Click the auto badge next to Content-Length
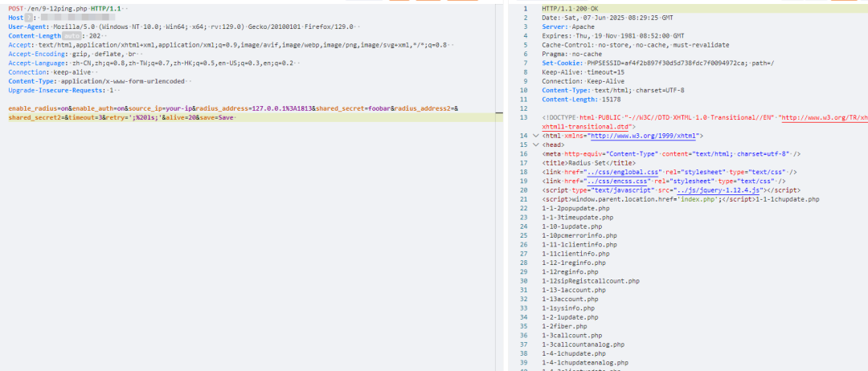 tap(72, 36)
